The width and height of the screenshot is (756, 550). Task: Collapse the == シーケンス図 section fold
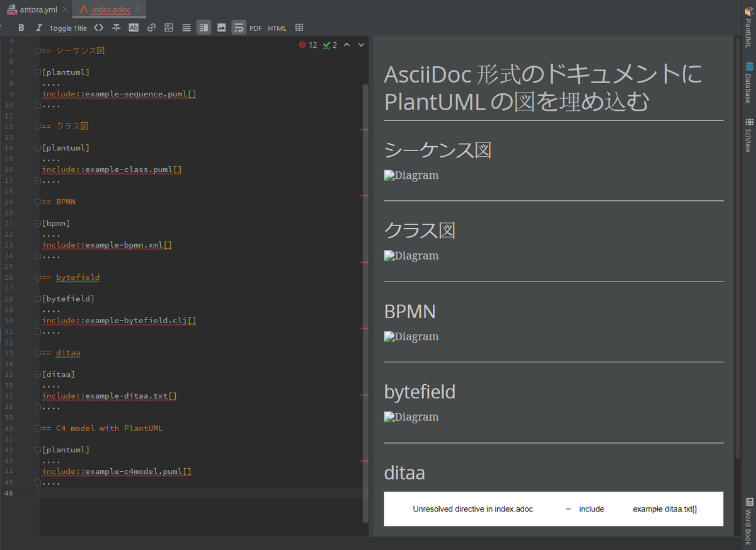pos(38,51)
